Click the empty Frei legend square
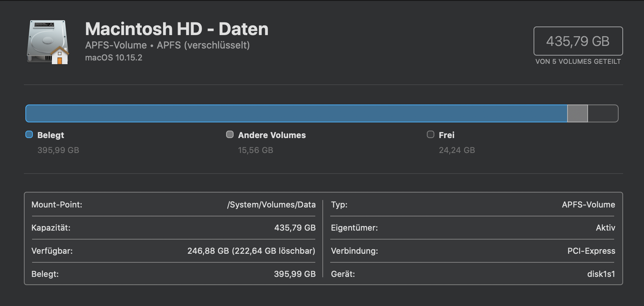644x306 pixels. pos(431,135)
